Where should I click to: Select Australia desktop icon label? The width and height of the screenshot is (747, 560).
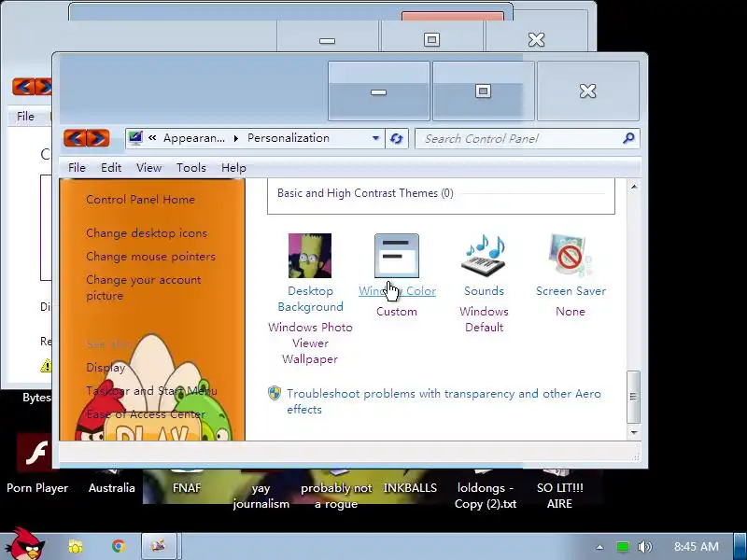click(111, 487)
